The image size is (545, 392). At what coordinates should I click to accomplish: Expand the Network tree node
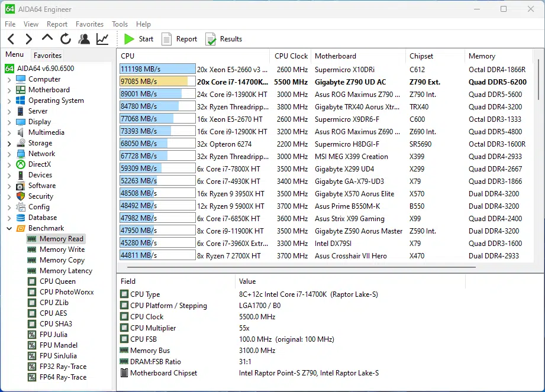[9, 154]
